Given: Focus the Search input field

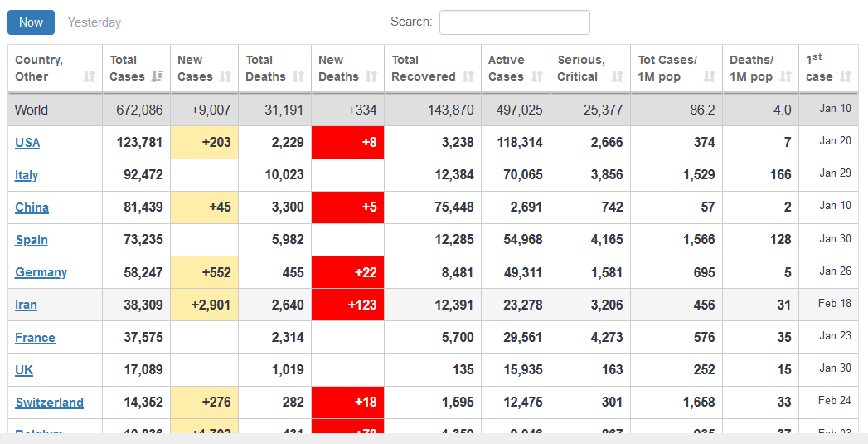Looking at the screenshot, I should pos(514,22).
